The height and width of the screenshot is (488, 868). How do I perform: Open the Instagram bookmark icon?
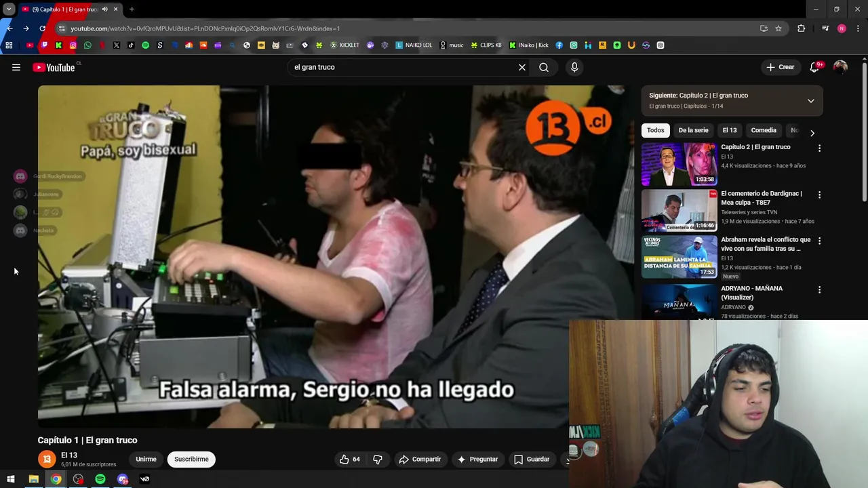pyautogui.click(x=73, y=45)
